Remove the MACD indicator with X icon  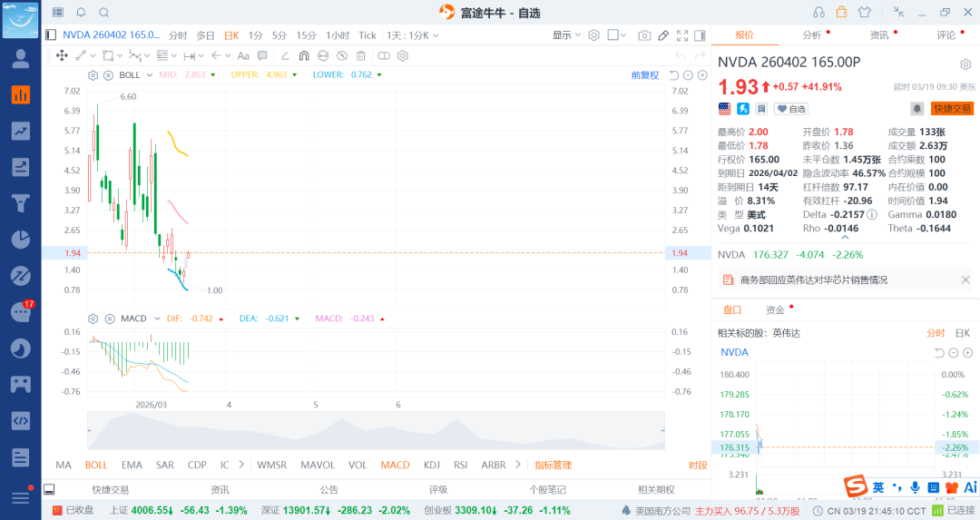[110, 319]
